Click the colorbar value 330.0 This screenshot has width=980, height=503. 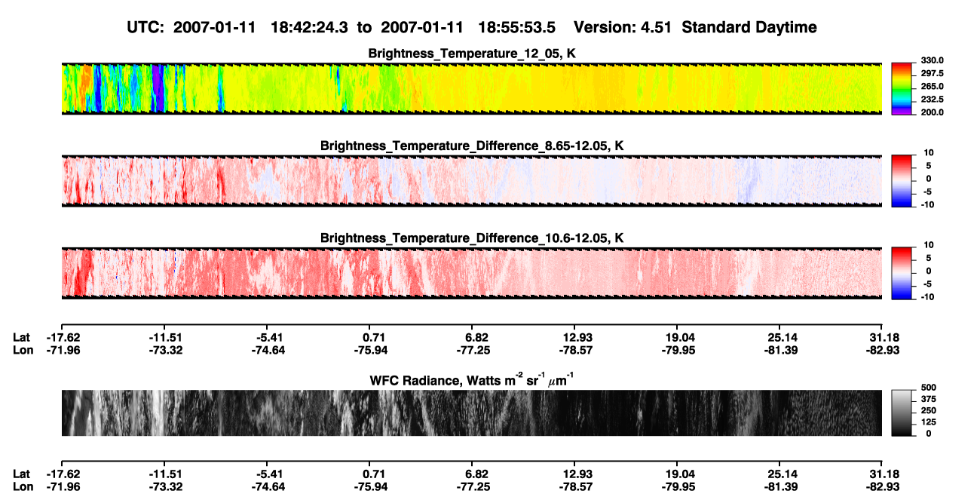pyautogui.click(x=932, y=60)
